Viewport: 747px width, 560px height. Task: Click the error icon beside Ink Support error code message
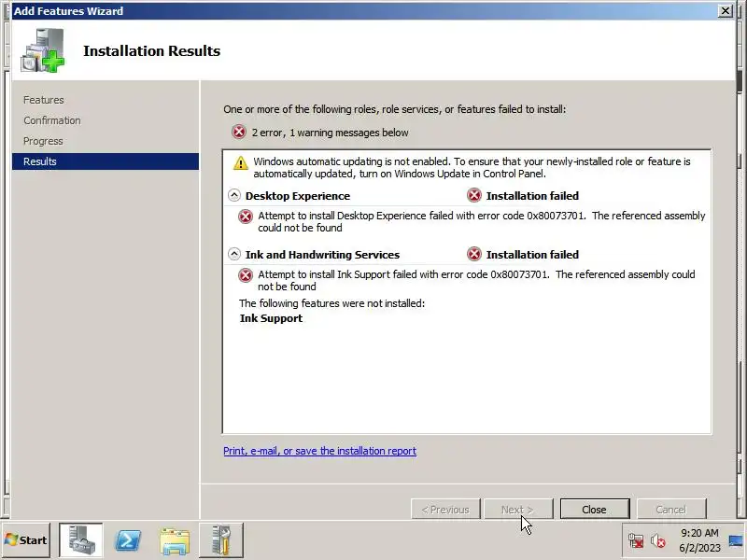pyautogui.click(x=246, y=275)
